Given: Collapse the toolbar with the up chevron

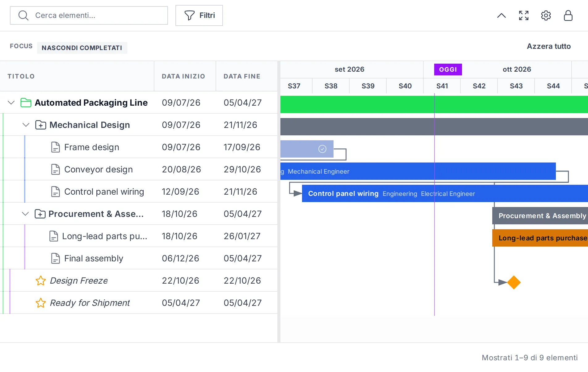Looking at the screenshot, I should (x=502, y=15).
